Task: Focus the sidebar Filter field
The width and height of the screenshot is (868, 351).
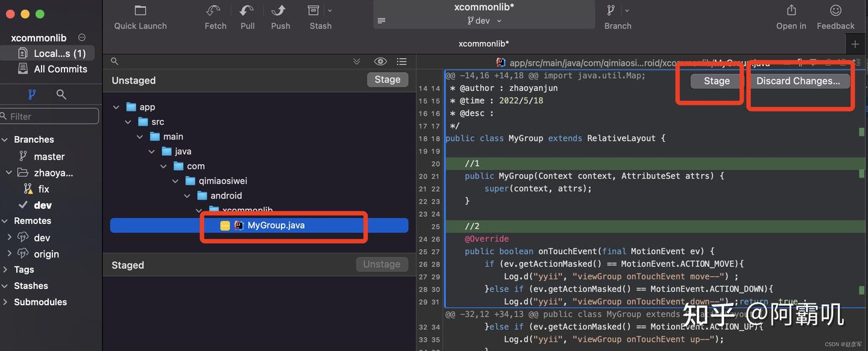Action: tap(49, 116)
